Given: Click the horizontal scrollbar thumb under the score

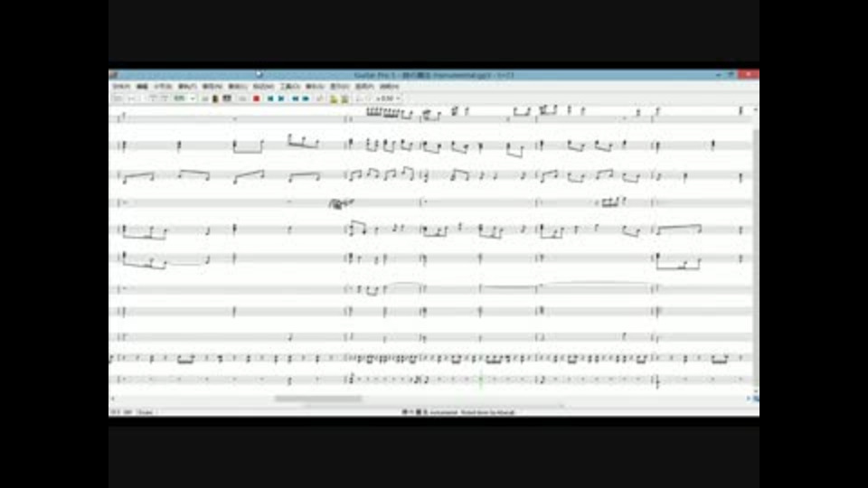Looking at the screenshot, I should 317,399.
